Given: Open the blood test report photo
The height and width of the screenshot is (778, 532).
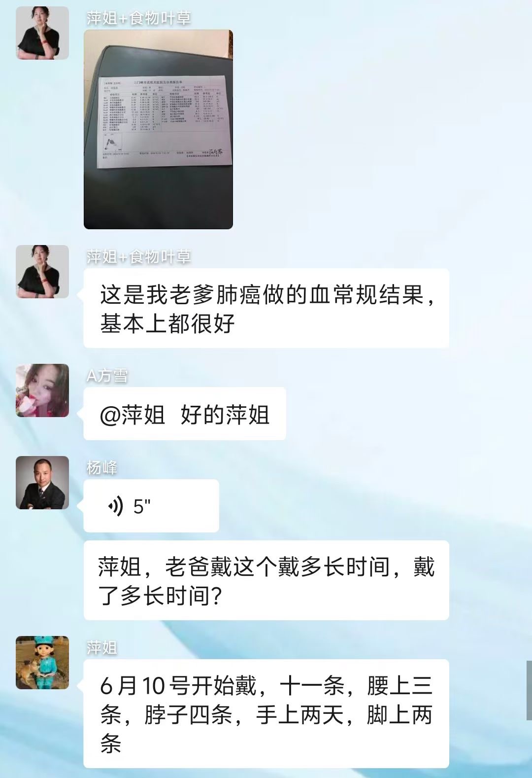Looking at the screenshot, I should click(x=158, y=130).
